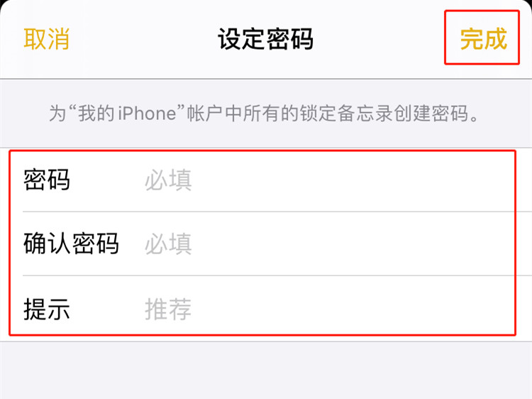
Task: Click the 设定密码 title text
Action: pos(265,39)
